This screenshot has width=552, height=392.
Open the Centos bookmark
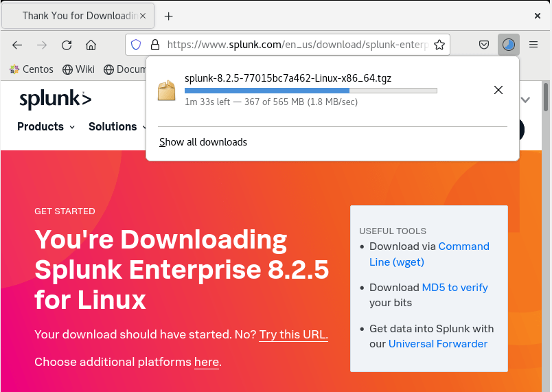point(32,69)
